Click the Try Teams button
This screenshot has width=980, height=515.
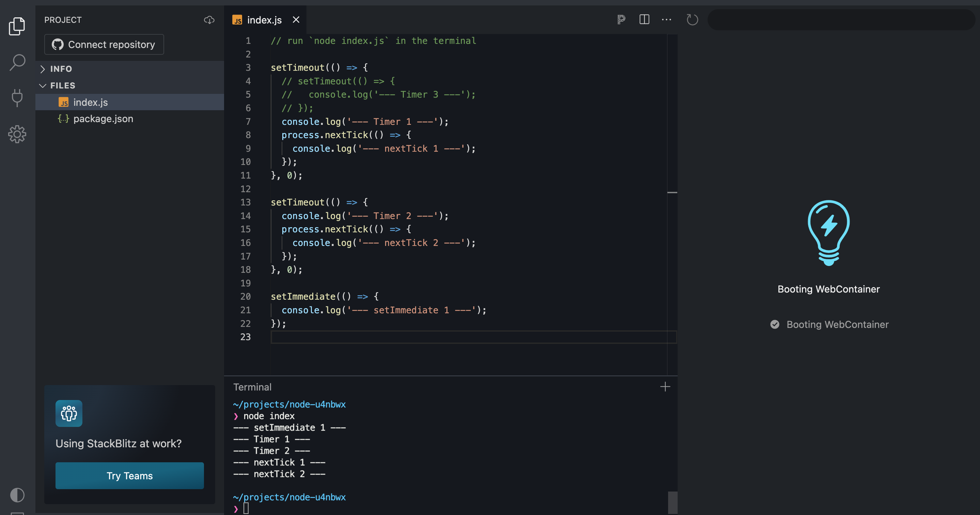pyautogui.click(x=129, y=476)
